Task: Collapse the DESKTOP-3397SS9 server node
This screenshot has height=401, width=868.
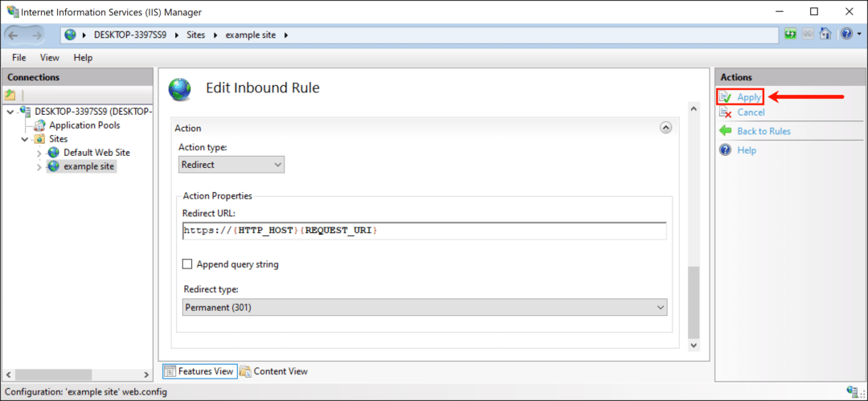Action: point(11,112)
